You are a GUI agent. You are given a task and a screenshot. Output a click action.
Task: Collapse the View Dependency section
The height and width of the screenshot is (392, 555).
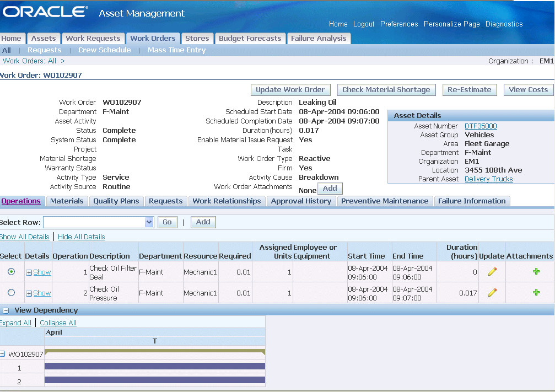pyautogui.click(x=6, y=310)
